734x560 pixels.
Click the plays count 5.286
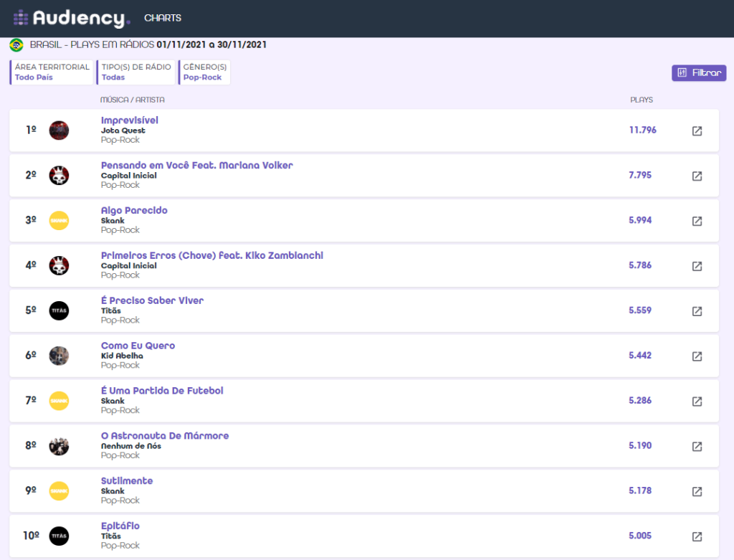tap(640, 400)
